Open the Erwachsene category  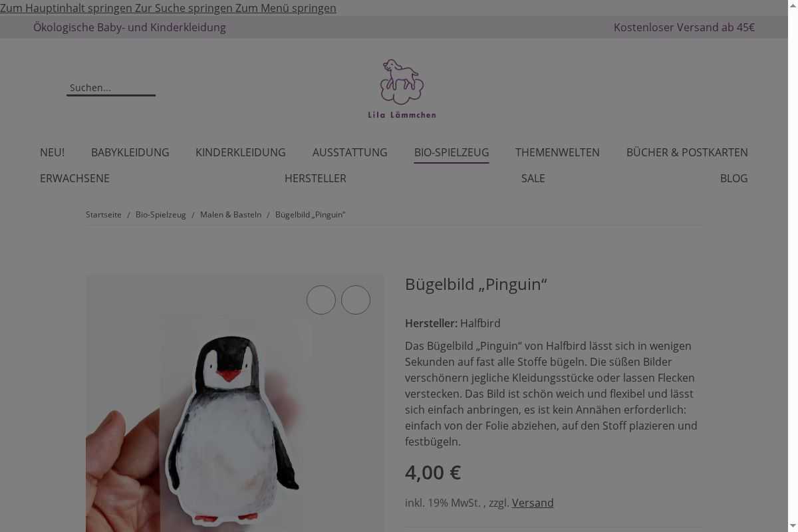[x=74, y=178]
